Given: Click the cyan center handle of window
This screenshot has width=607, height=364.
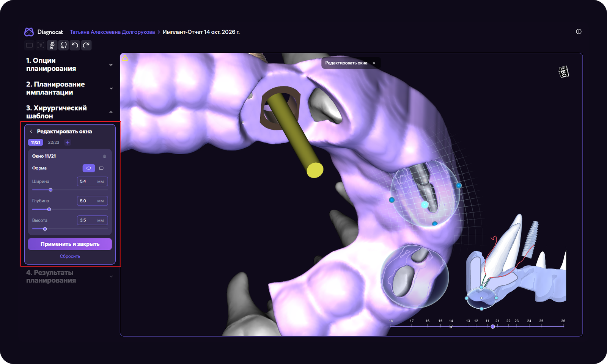Looking at the screenshot, I should [425, 205].
